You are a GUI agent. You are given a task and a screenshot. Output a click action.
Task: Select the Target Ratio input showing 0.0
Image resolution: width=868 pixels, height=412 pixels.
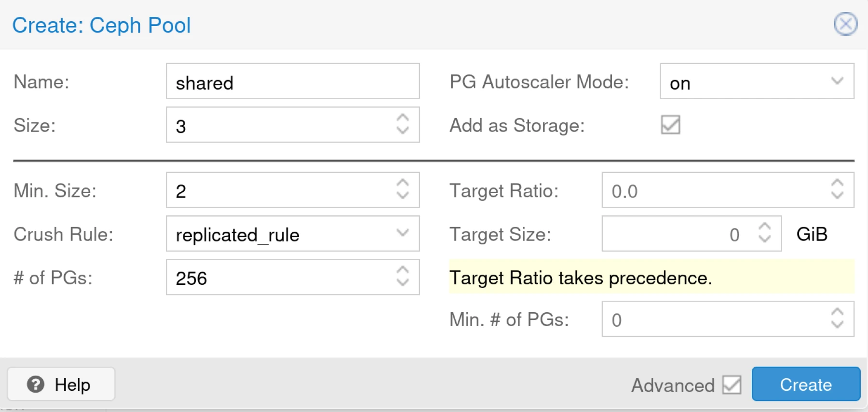[699, 190]
